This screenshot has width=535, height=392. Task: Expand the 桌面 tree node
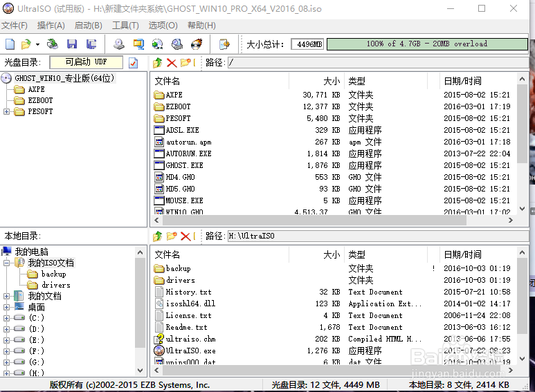pyautogui.click(x=6, y=307)
